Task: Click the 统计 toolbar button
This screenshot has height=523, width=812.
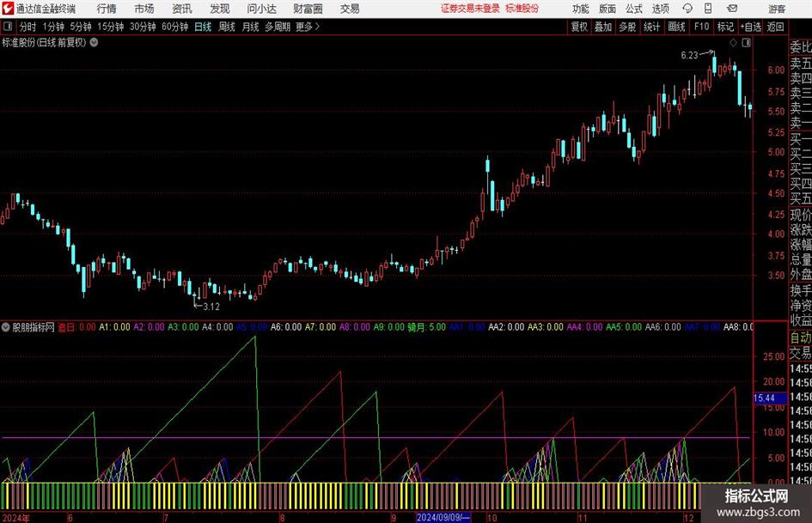Action: click(651, 27)
